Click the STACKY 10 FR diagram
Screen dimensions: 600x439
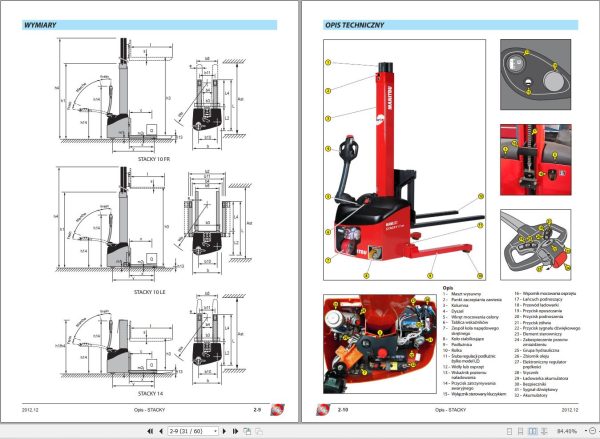click(x=153, y=96)
